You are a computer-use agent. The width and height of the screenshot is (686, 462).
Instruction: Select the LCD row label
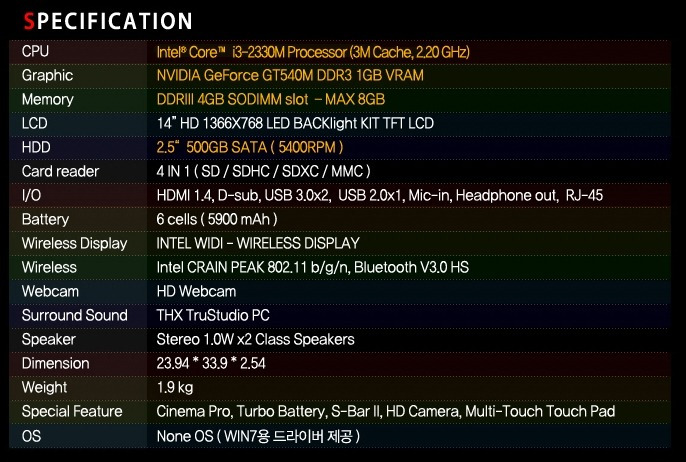[35, 123]
